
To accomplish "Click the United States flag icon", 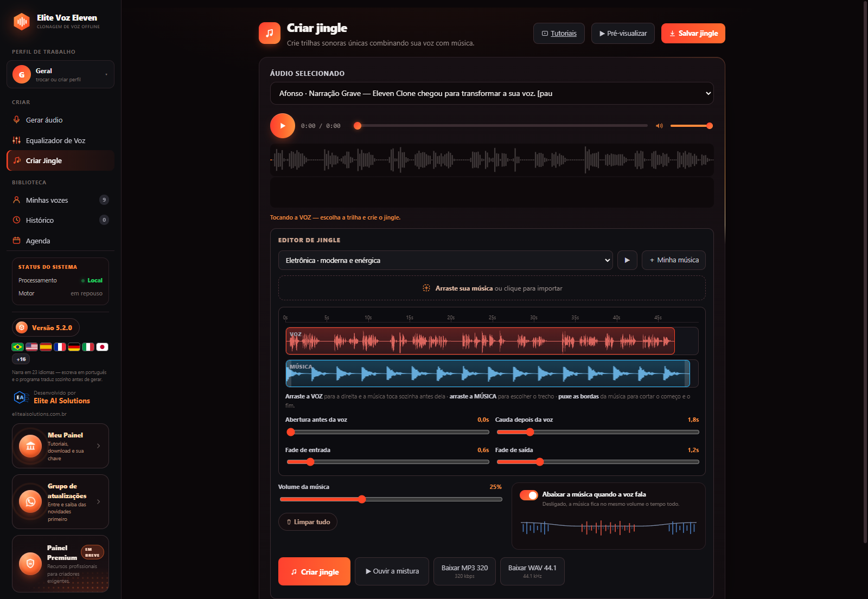I will pos(31,347).
